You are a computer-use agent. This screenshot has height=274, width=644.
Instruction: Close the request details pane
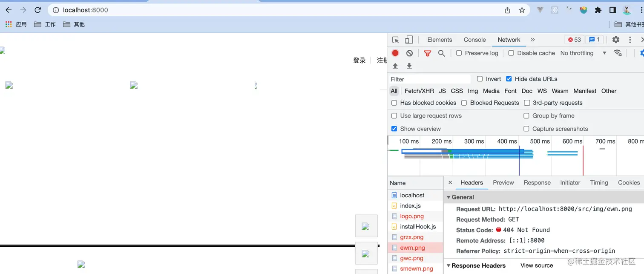tap(450, 182)
